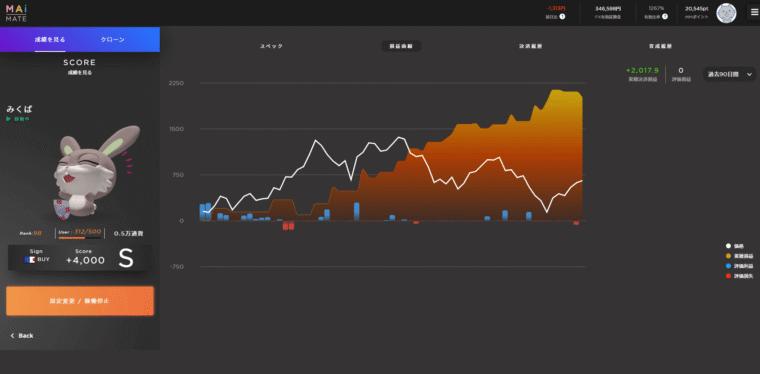Click the flag icon next to BUY
The width and height of the screenshot is (760, 374).
(x=30, y=260)
